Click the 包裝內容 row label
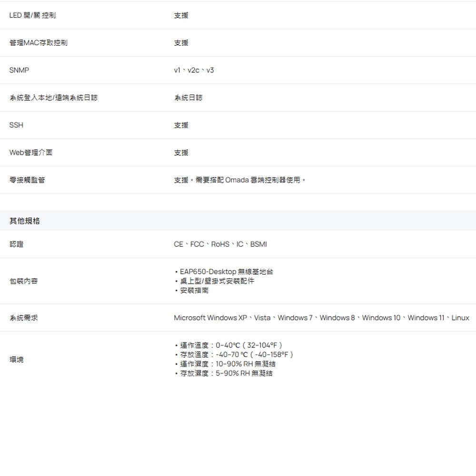 tap(23, 281)
